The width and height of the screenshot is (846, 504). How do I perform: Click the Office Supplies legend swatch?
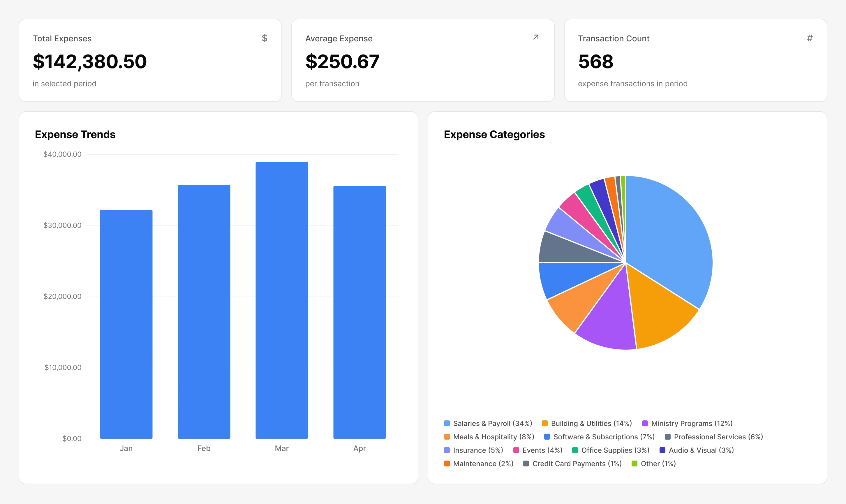tap(575, 450)
